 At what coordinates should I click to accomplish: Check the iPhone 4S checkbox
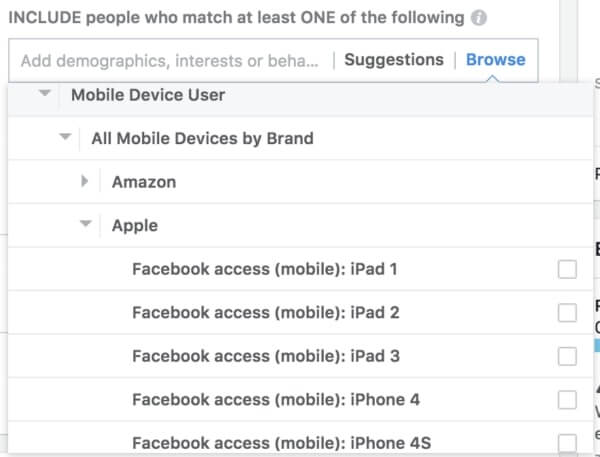click(x=567, y=443)
